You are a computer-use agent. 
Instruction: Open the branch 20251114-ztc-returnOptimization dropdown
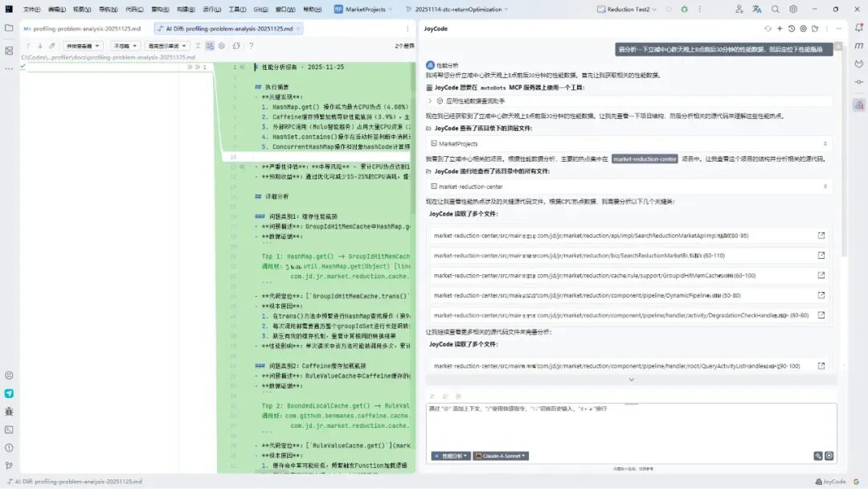(x=457, y=10)
